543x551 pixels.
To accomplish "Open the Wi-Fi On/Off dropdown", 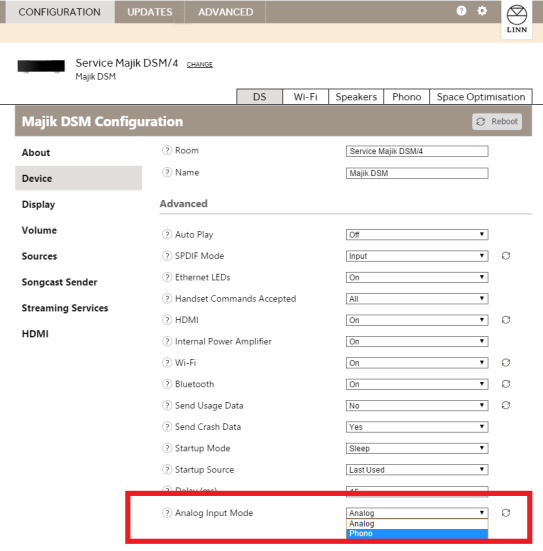I will point(417,363).
